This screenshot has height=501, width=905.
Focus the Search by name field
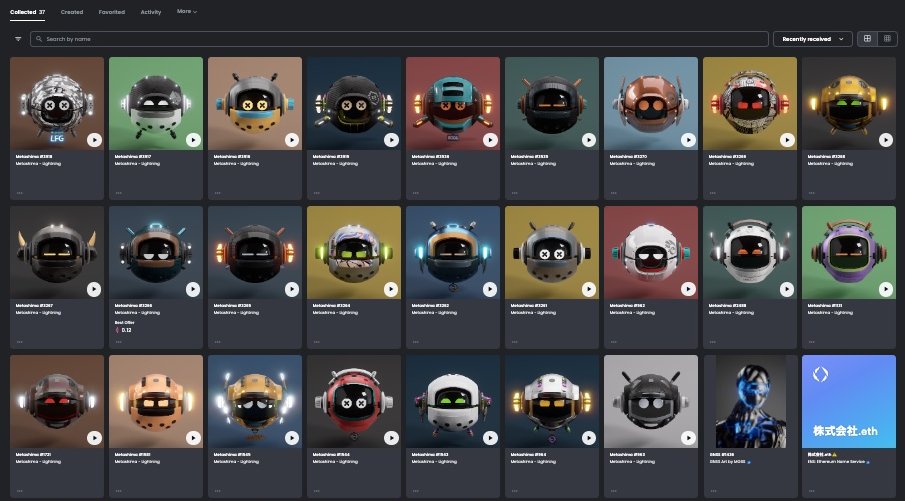tap(399, 39)
